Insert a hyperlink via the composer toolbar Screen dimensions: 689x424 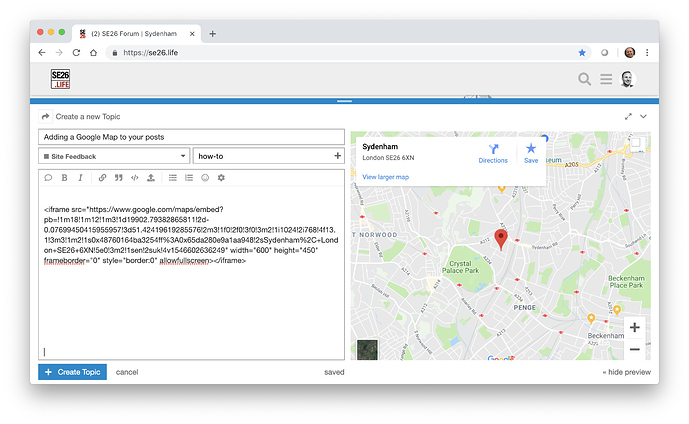click(102, 177)
